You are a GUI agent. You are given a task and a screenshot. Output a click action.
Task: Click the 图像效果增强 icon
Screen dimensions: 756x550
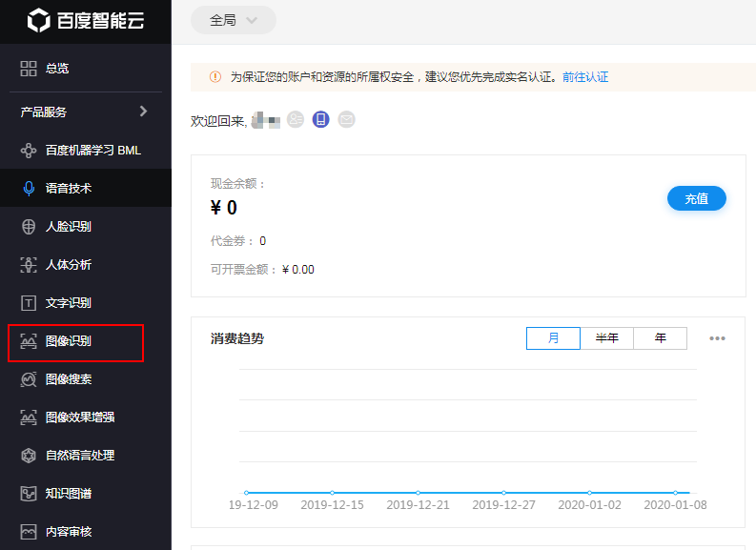point(29,418)
